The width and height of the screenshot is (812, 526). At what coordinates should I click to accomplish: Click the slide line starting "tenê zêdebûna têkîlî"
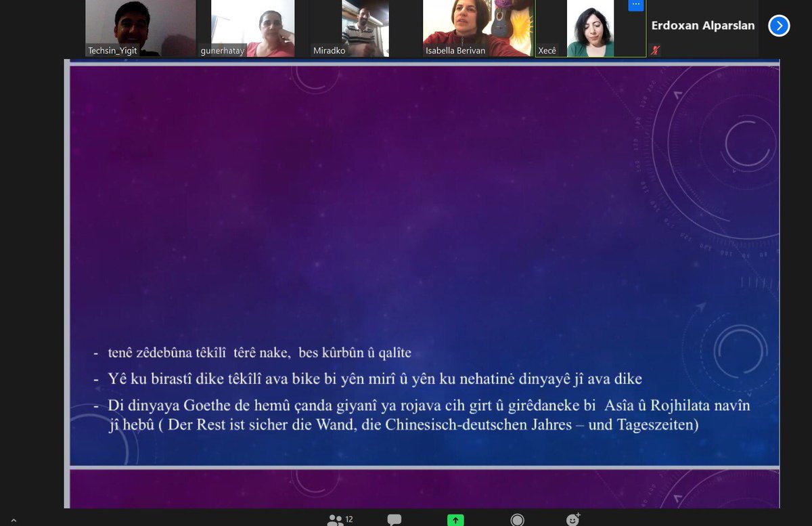tap(259, 353)
